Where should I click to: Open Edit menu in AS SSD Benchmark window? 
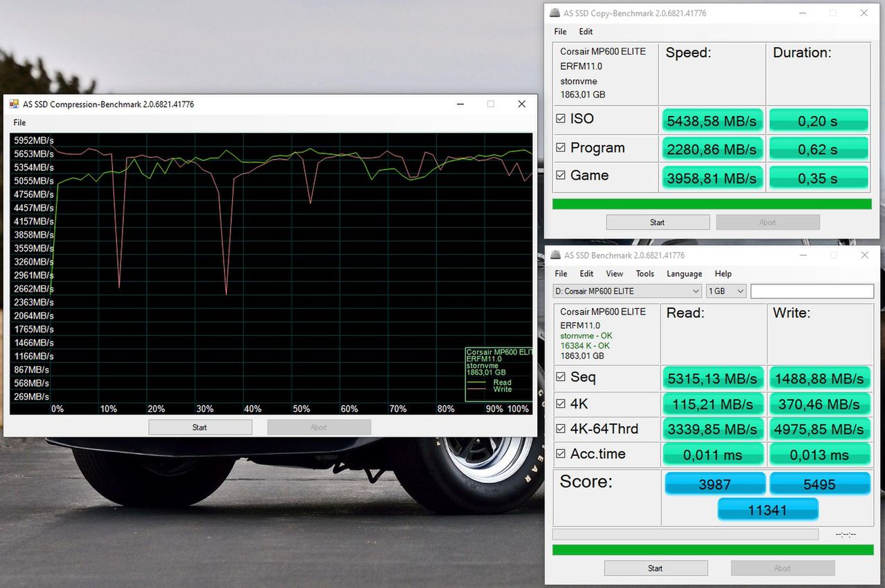pos(586,274)
